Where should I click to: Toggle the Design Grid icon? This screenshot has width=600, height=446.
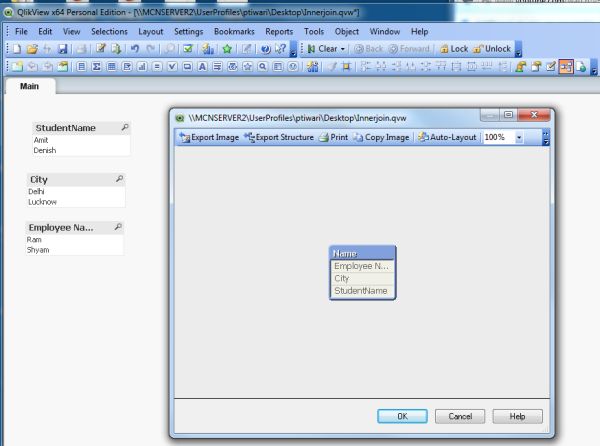(347, 67)
